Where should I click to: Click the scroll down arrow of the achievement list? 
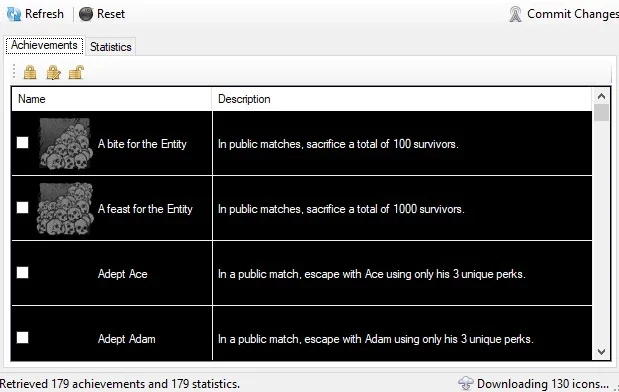click(601, 351)
